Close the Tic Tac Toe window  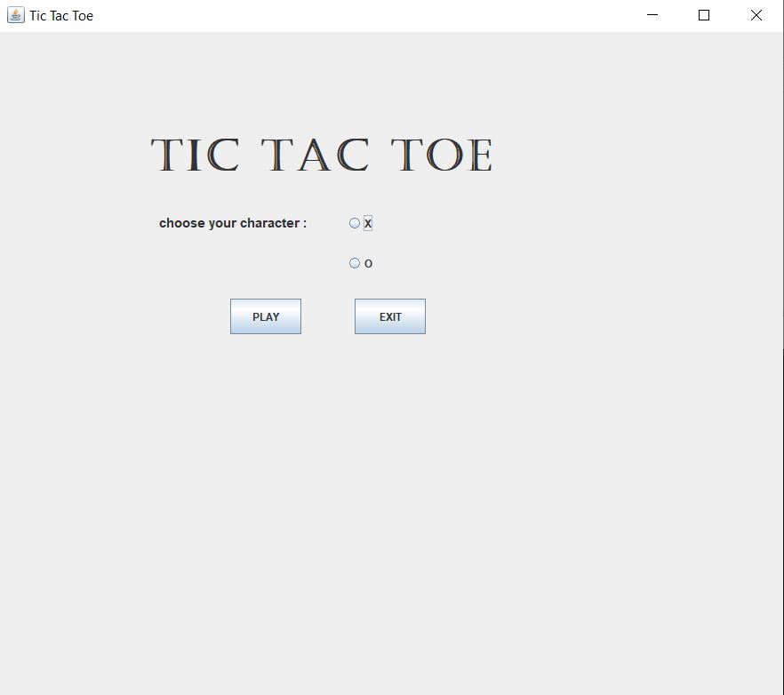pos(756,15)
